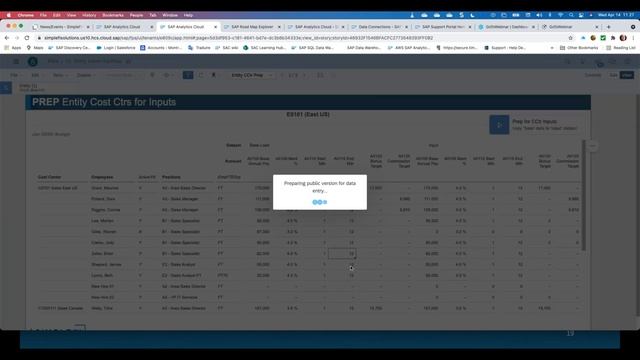
Task: Run the Prep for CCs Inputs action
Action: pos(499,125)
